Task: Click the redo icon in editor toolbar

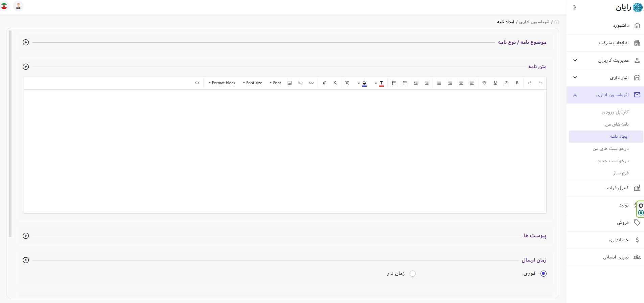Action: click(530, 83)
